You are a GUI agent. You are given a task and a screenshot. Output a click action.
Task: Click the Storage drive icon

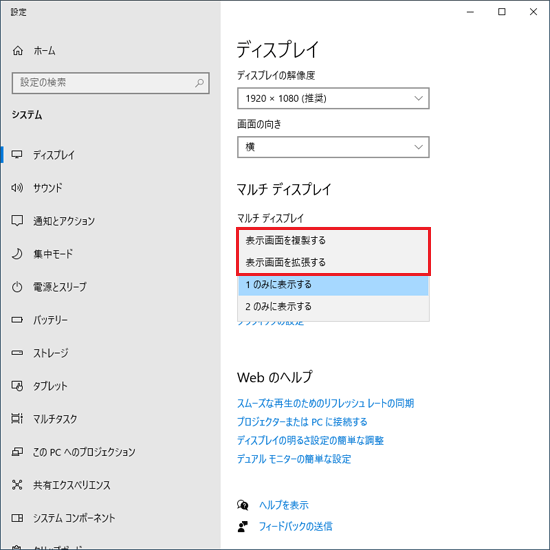(17, 353)
